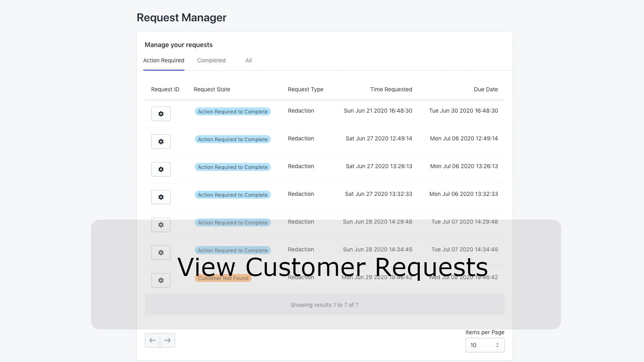This screenshot has width=644, height=362.
Task: Switch to the Action Required tab
Action: (x=164, y=60)
